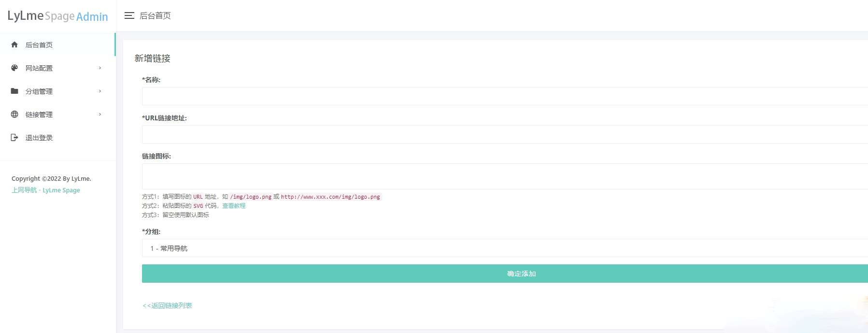Viewport: 868px width, 333px height.
Task: Click the folder icon for 分组管理
Action: pyautogui.click(x=14, y=91)
